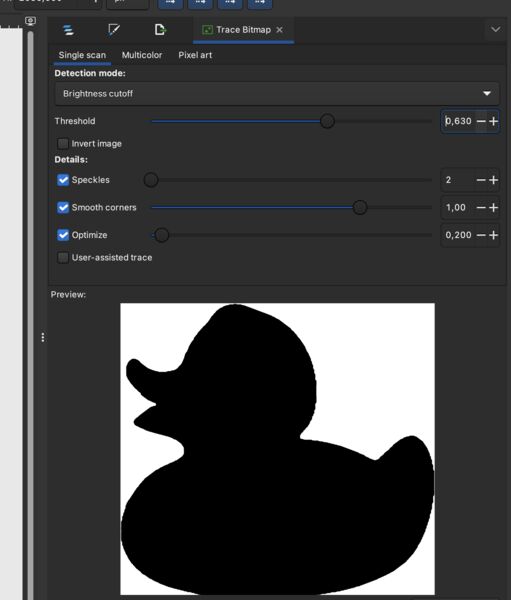Enable the Invert image checkbox
This screenshot has width=511, height=600.
pos(62,143)
